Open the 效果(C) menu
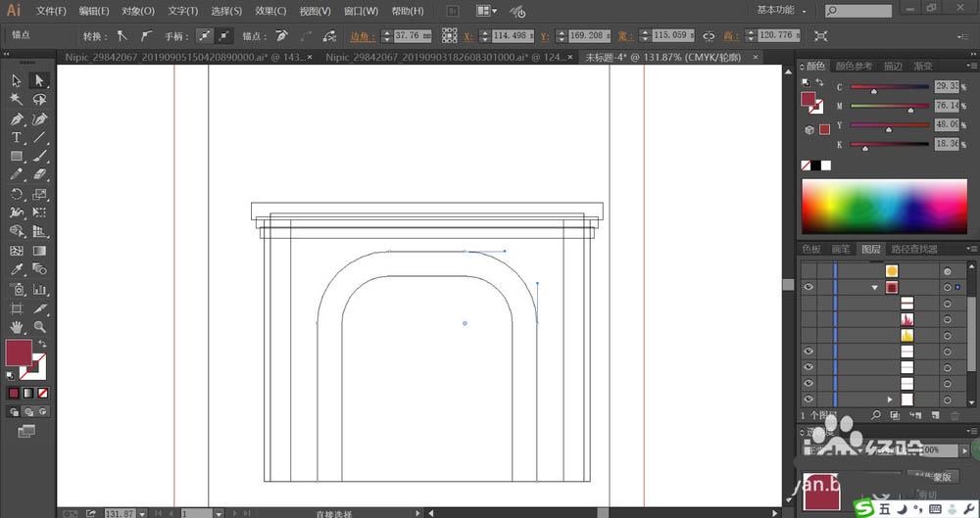Viewport: 980px width, 518px height. (270, 11)
